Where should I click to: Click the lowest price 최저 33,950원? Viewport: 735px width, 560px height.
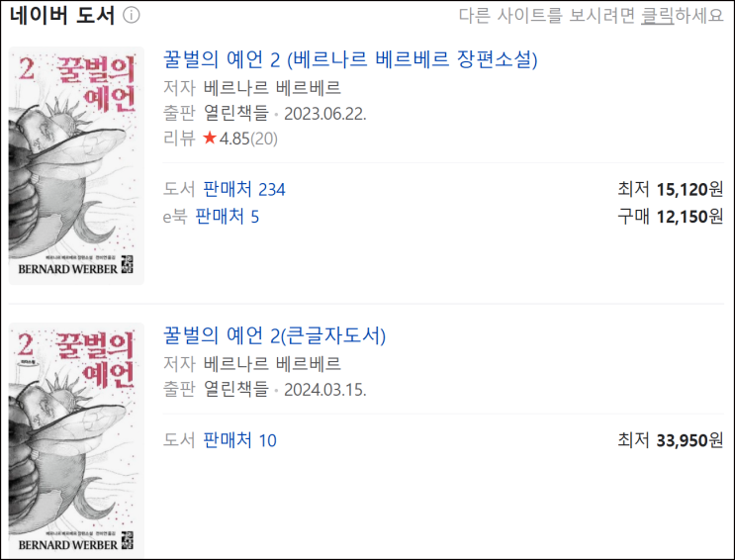tap(671, 440)
